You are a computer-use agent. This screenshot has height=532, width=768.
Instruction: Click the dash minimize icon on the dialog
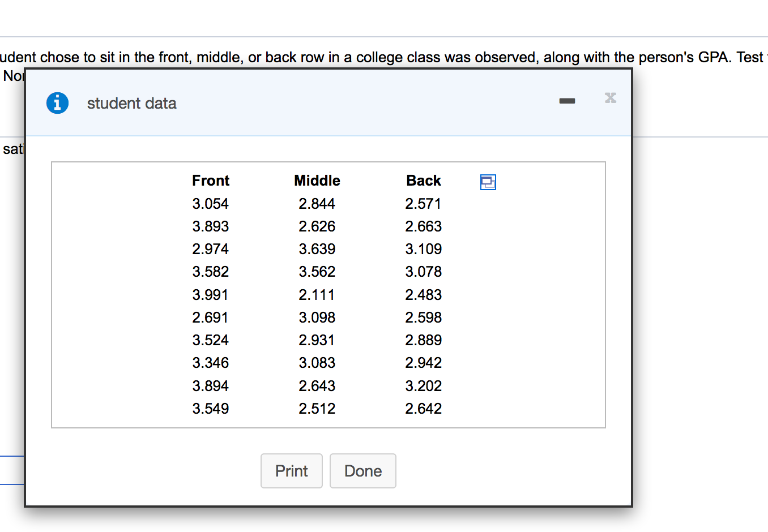[567, 100]
